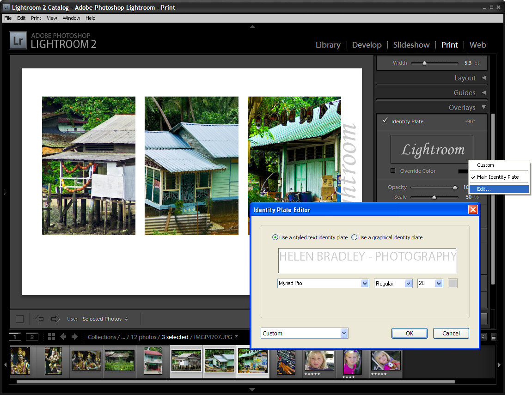This screenshot has width=532, height=395.
Task: Click the Lr logo icon
Action: (18, 40)
